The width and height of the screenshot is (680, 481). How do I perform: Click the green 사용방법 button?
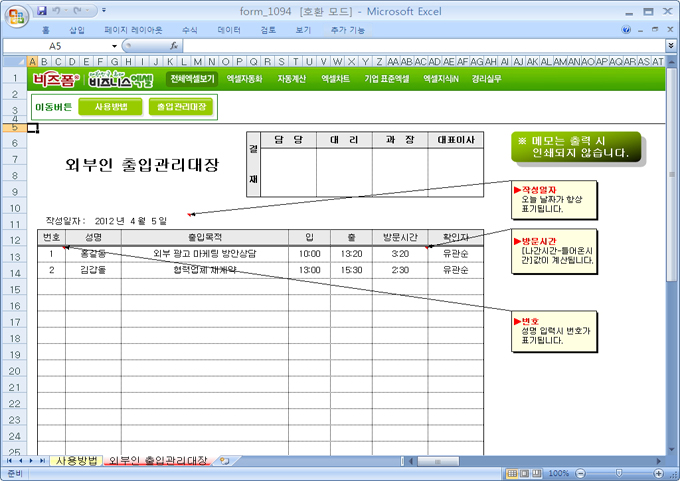pyautogui.click(x=111, y=107)
